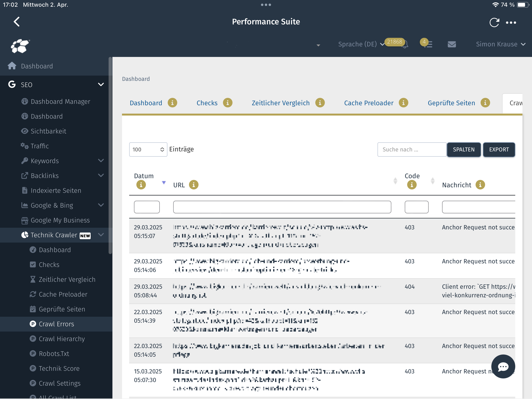The image size is (532, 399).
Task: Tap the back arrow in the header
Action: 17,22
